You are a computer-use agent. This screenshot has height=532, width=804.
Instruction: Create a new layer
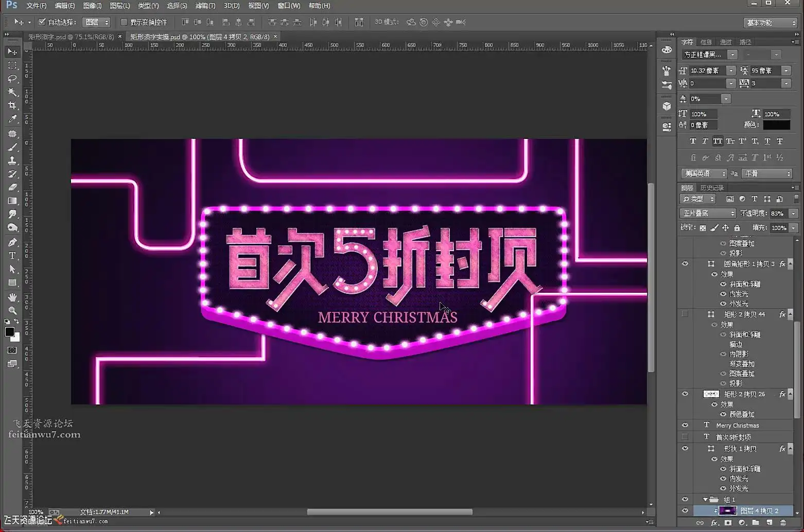click(770, 523)
